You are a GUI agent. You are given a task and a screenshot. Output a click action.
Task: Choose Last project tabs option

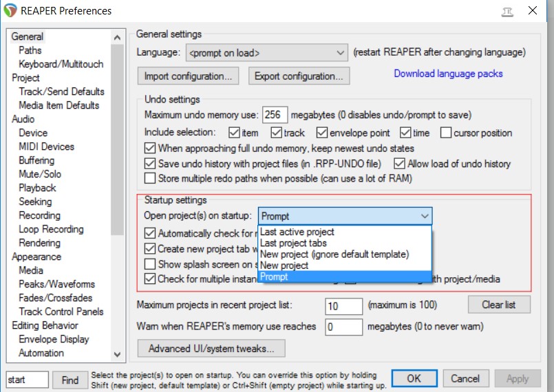tap(345, 243)
